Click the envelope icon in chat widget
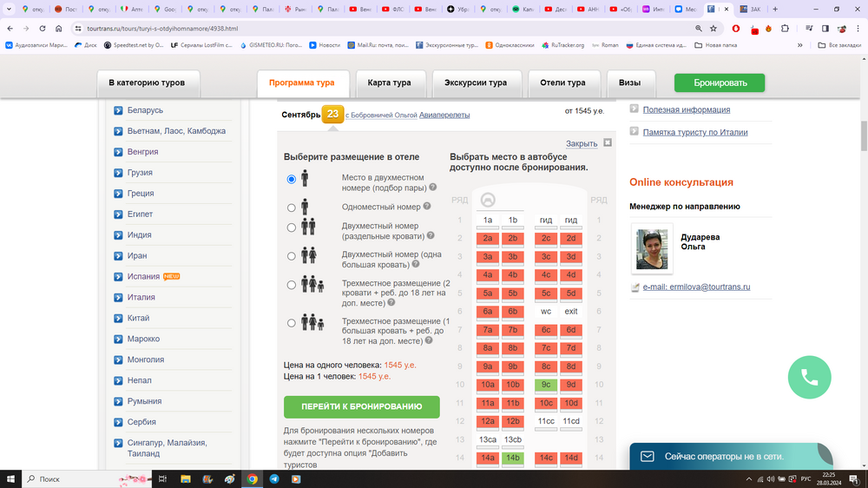868x488 pixels. pyautogui.click(x=648, y=456)
